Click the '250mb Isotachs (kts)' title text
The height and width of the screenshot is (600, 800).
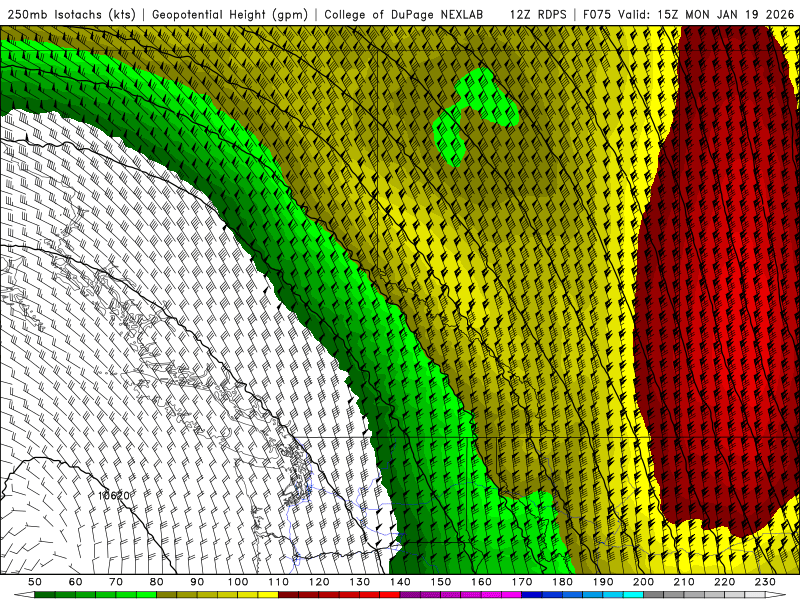pos(71,15)
